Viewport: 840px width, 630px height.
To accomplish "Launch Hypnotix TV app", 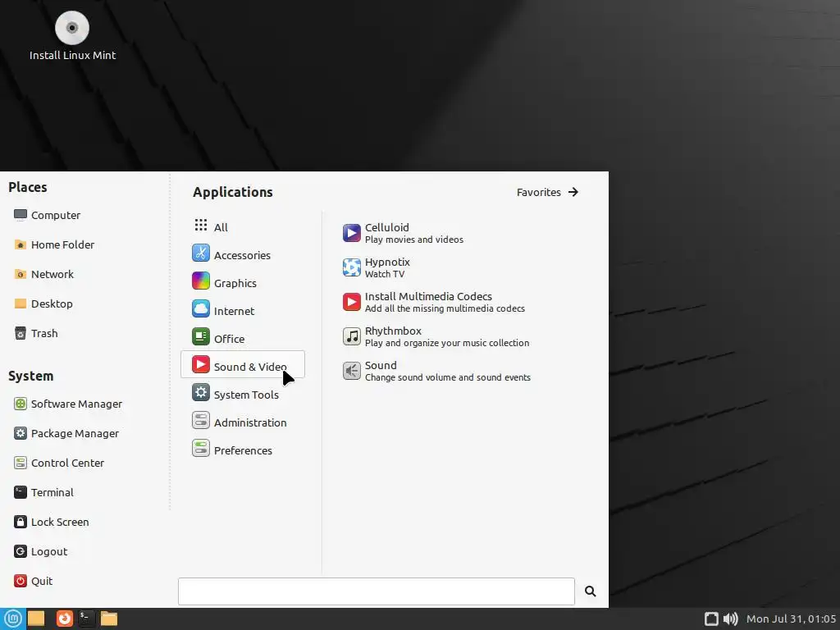I will 376,267.
